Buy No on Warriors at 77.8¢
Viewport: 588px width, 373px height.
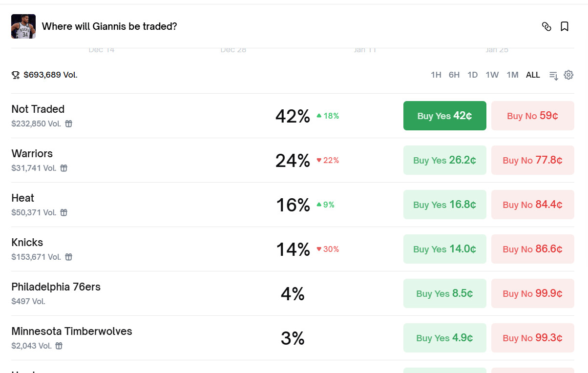pyautogui.click(x=532, y=160)
